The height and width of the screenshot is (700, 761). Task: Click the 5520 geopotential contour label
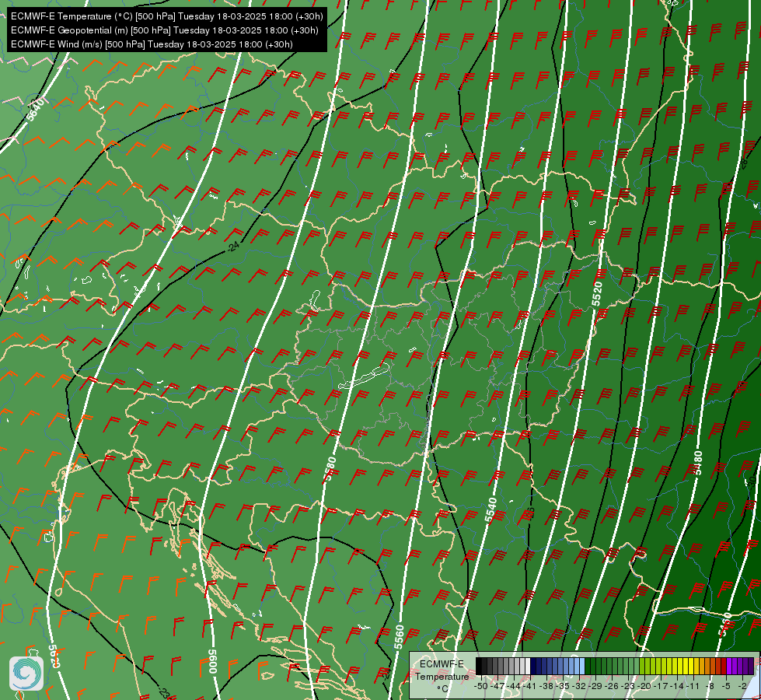pyautogui.click(x=596, y=294)
